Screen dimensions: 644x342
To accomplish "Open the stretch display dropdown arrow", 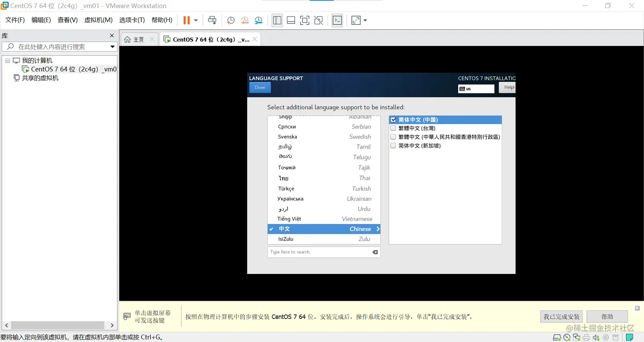I will click(365, 20).
